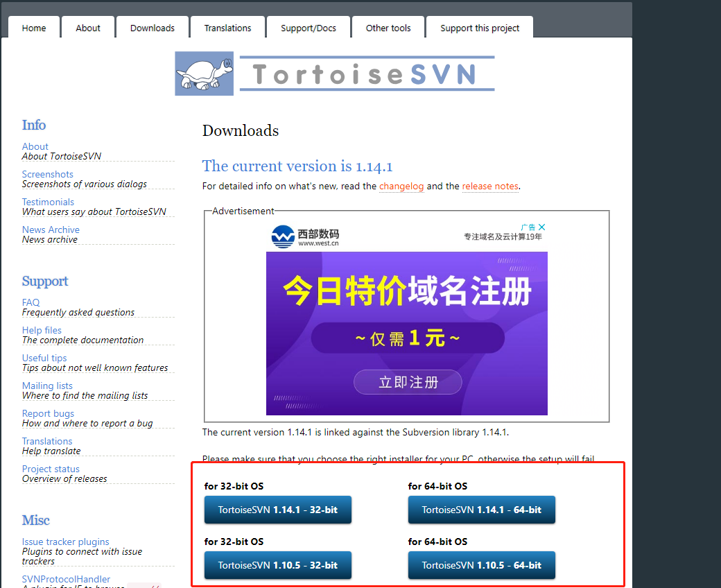Click 'The current version is 1.14.1' heading
This screenshot has height=588, width=721.
tap(297, 166)
